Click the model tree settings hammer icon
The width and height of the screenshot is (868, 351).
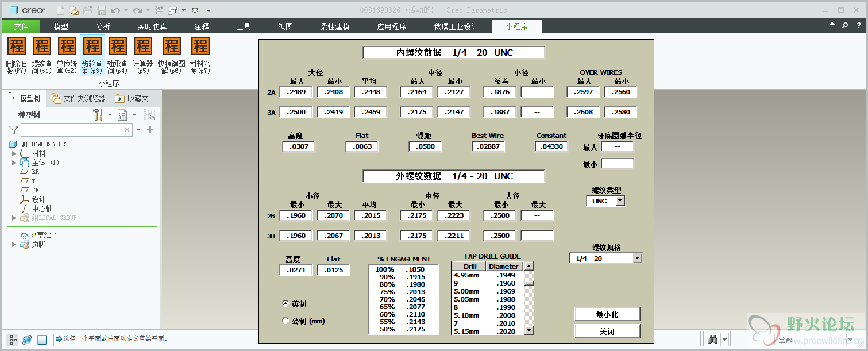coord(98,115)
